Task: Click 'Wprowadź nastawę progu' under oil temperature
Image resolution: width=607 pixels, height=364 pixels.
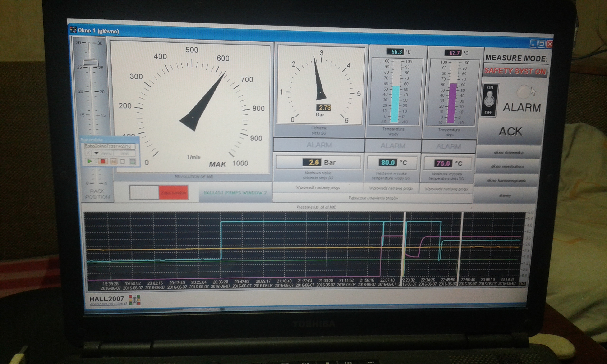Action: [446, 189]
